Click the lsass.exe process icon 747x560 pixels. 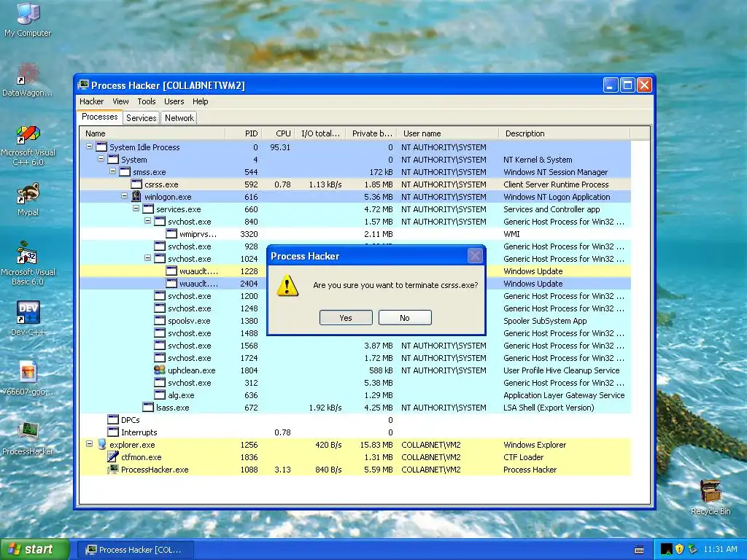coord(148,407)
